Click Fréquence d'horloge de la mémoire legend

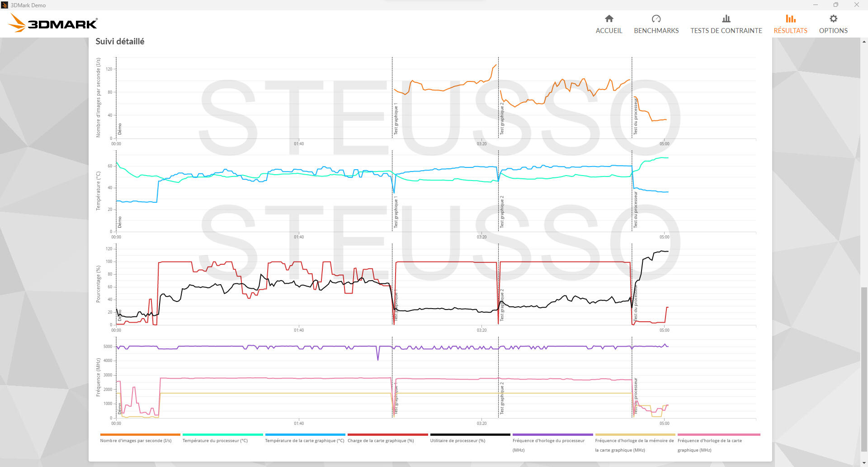point(634,440)
